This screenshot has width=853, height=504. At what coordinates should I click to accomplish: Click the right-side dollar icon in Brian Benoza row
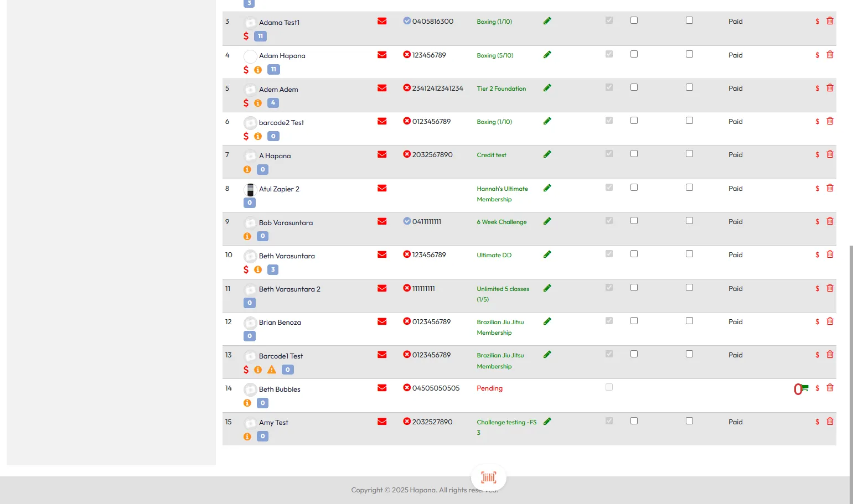tap(817, 321)
